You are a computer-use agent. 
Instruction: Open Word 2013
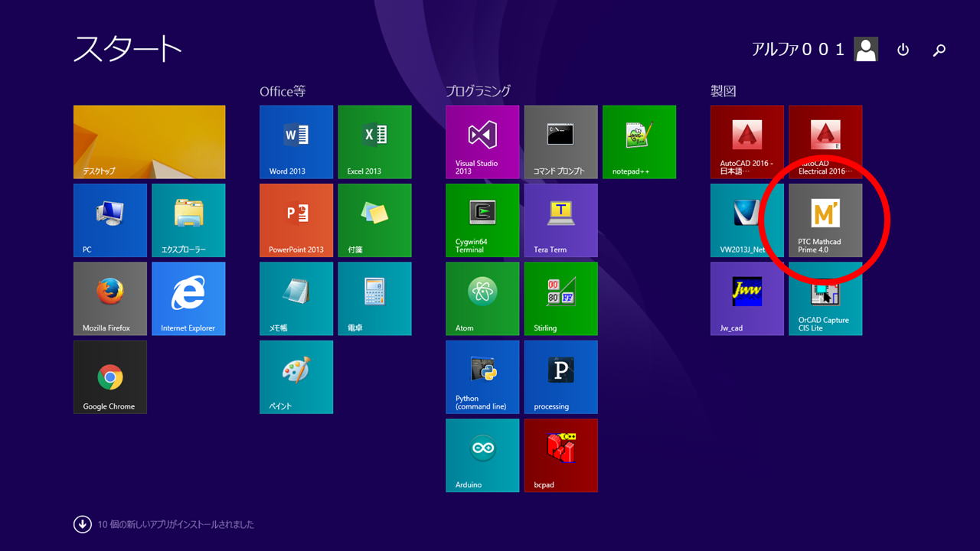tap(296, 142)
